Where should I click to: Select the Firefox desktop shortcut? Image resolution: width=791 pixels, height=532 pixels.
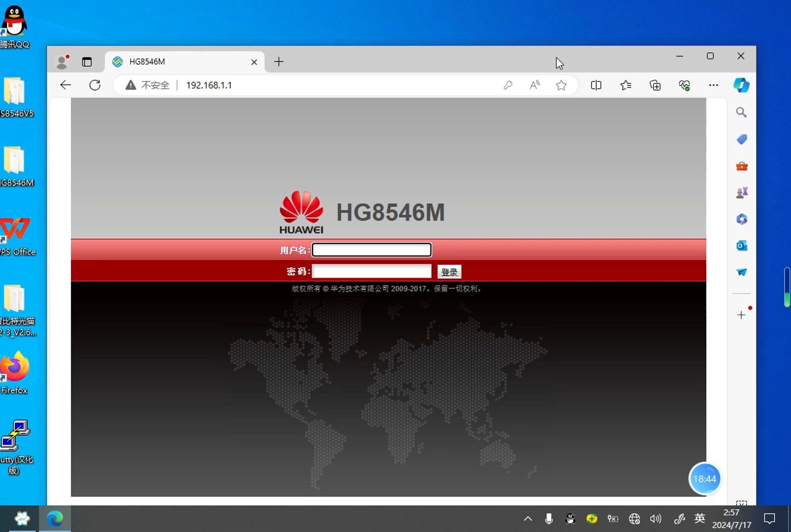[15, 373]
